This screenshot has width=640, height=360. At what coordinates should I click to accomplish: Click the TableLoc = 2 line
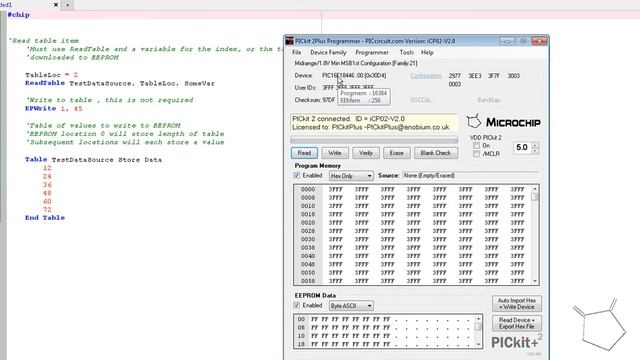[x=51, y=75]
